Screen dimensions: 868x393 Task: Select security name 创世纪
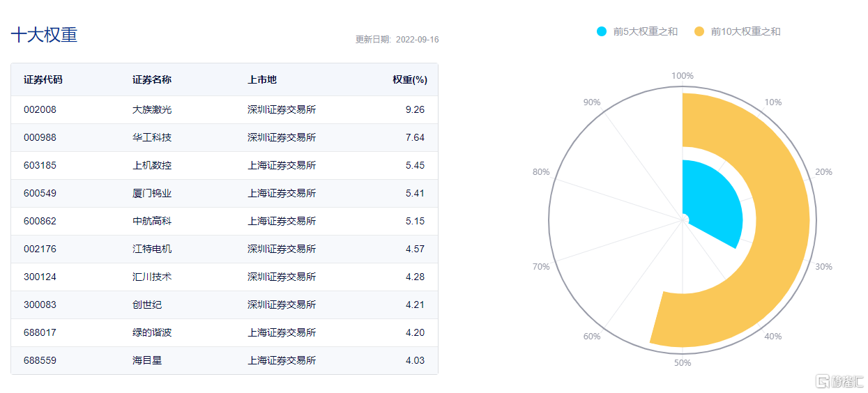147,305
